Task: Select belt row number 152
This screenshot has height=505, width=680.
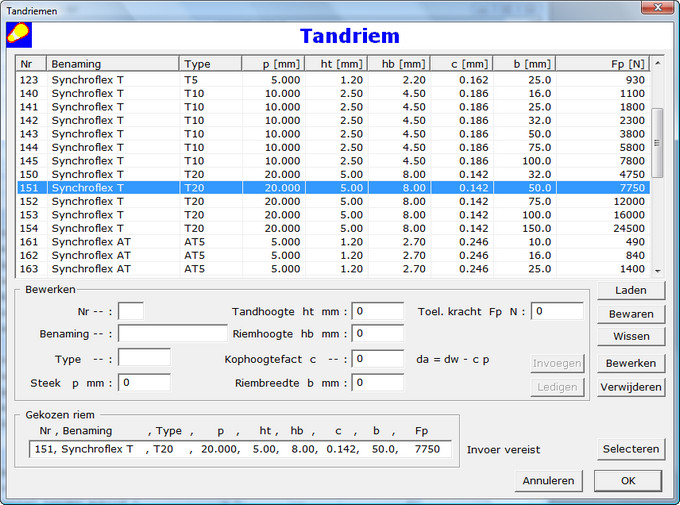Action: [x=333, y=201]
